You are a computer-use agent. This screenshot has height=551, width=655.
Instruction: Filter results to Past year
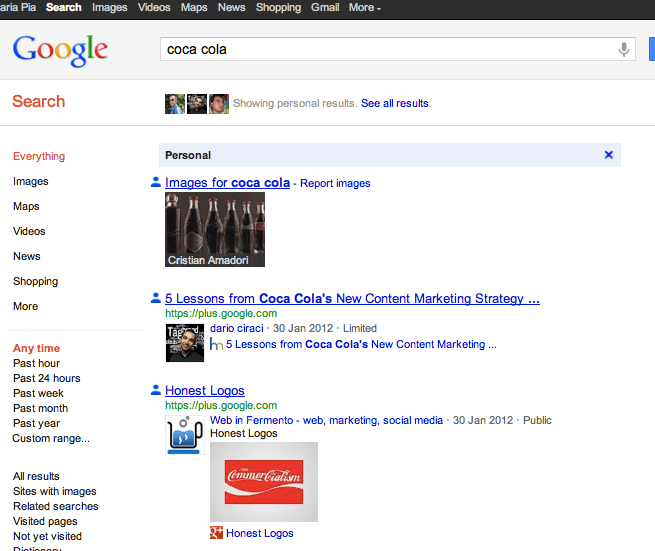tap(36, 424)
